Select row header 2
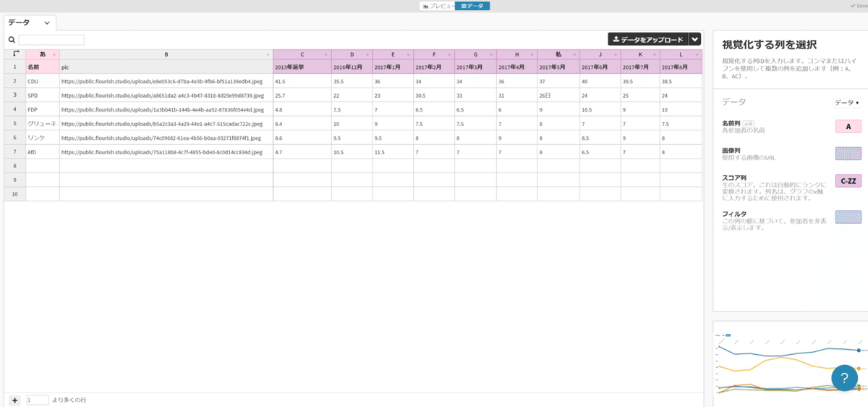 [14, 81]
